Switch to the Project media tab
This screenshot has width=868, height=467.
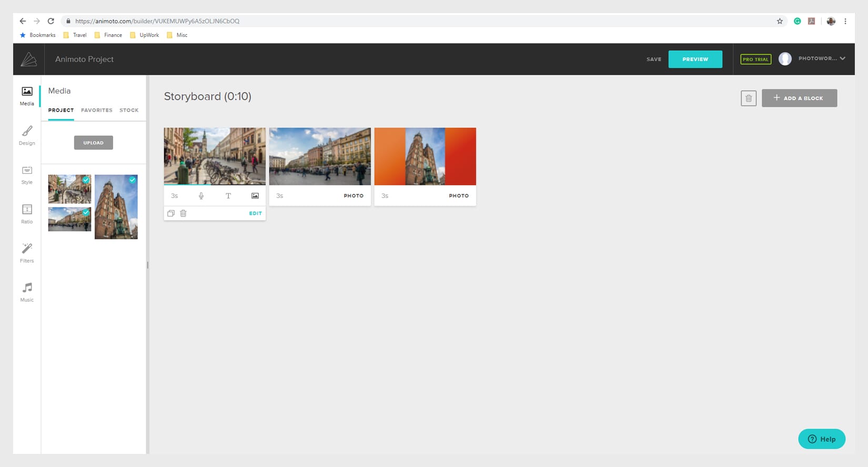coord(61,110)
